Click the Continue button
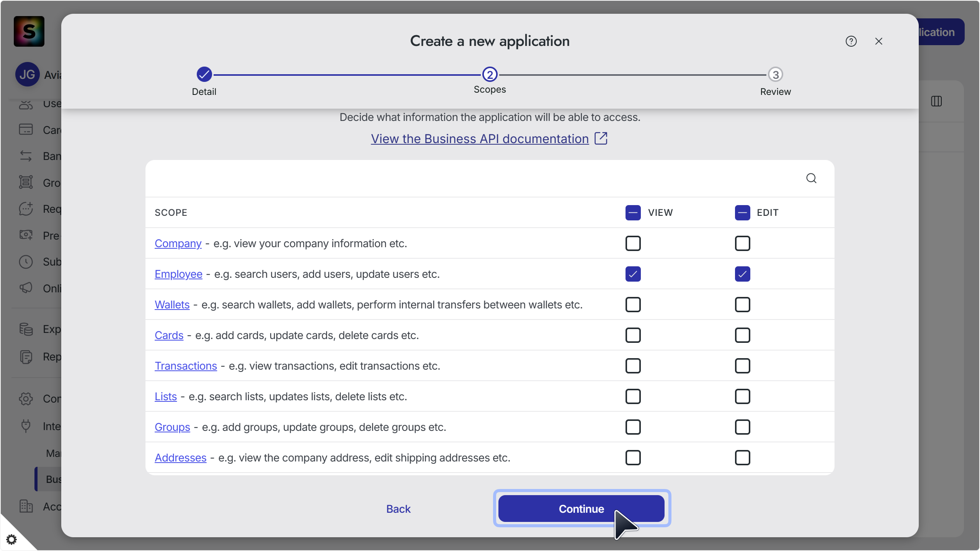The image size is (980, 551). 581,509
